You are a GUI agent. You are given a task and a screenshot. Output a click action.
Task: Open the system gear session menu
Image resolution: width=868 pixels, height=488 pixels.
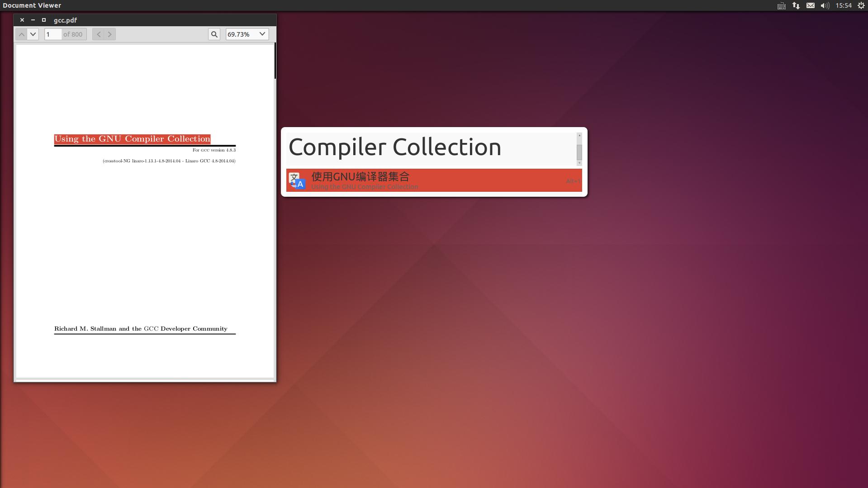[x=861, y=5]
